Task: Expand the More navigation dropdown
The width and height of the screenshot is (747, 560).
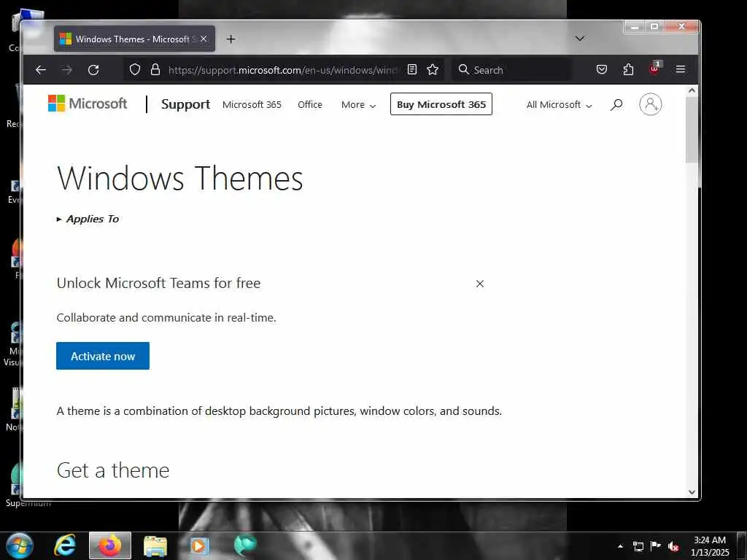Action: pyautogui.click(x=358, y=105)
